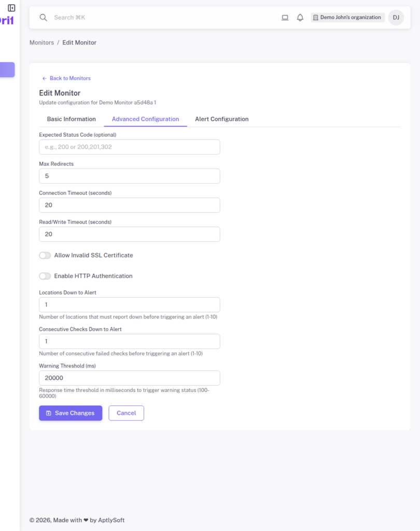
Task: Click the Expected Status Code input field
Action: [x=129, y=147]
